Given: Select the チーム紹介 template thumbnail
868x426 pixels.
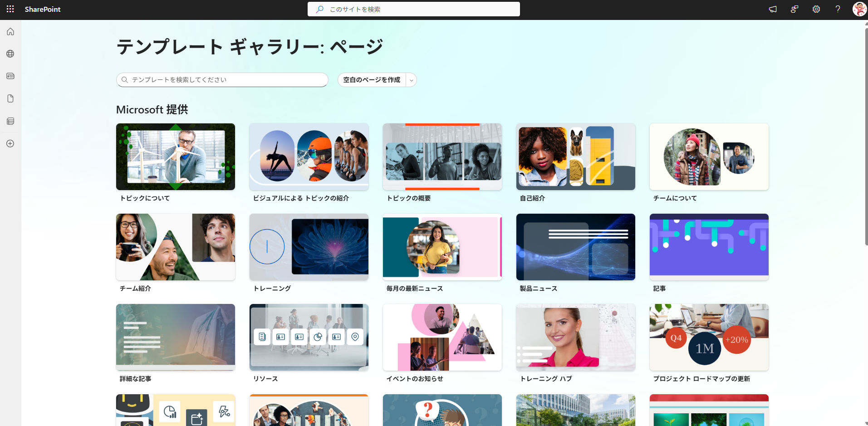Looking at the screenshot, I should coord(176,247).
